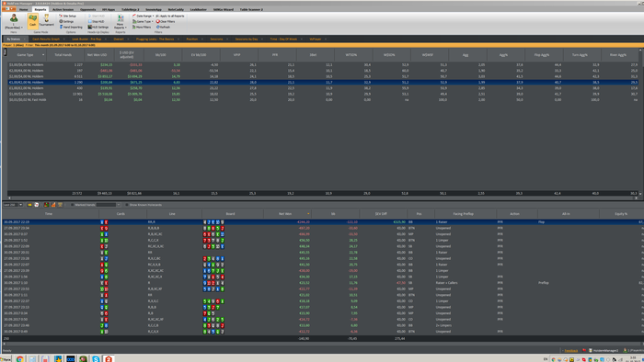Viewport: 644px width, 362px height.
Task: Open the Table Scanner 2 ribbon tab
Action: tap(251, 9)
